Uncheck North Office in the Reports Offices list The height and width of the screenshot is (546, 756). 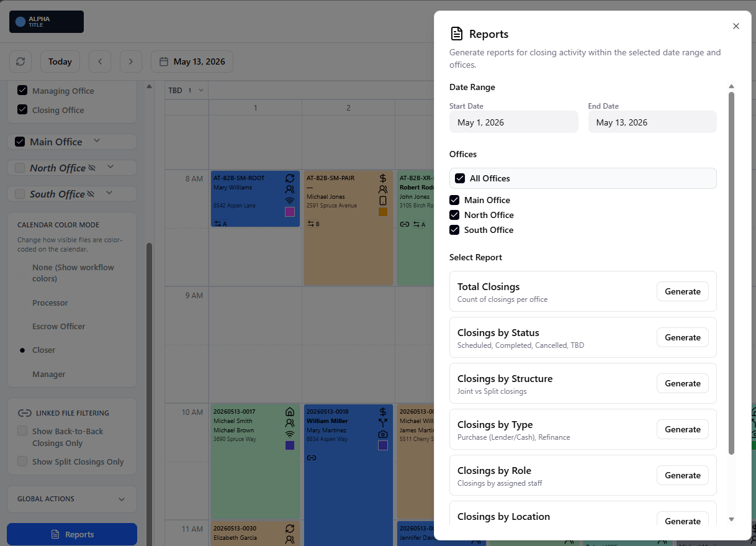[x=454, y=215]
